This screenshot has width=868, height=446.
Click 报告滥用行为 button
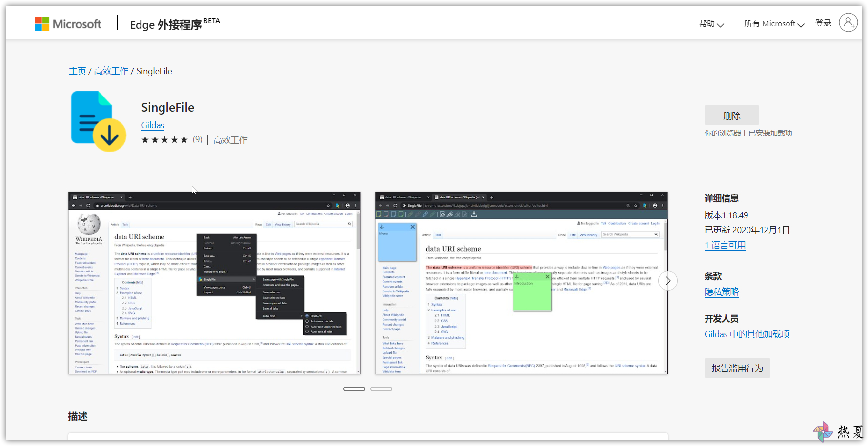(737, 368)
